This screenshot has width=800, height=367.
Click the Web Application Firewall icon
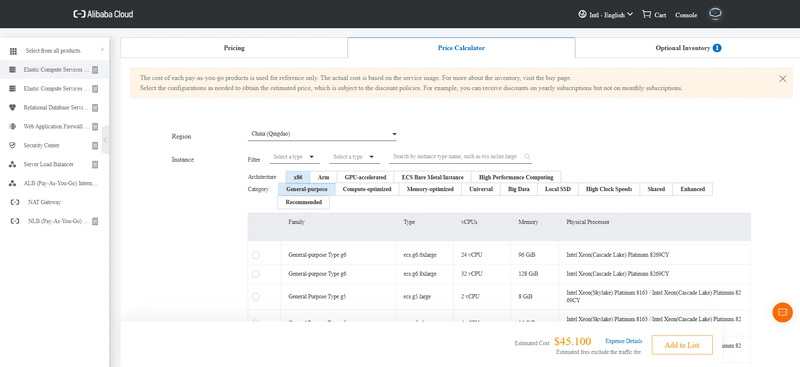click(x=13, y=126)
